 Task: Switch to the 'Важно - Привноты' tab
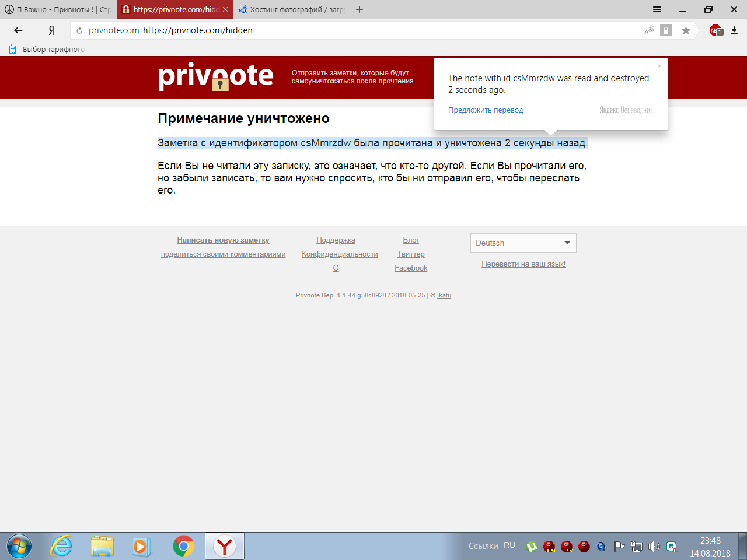[x=58, y=9]
